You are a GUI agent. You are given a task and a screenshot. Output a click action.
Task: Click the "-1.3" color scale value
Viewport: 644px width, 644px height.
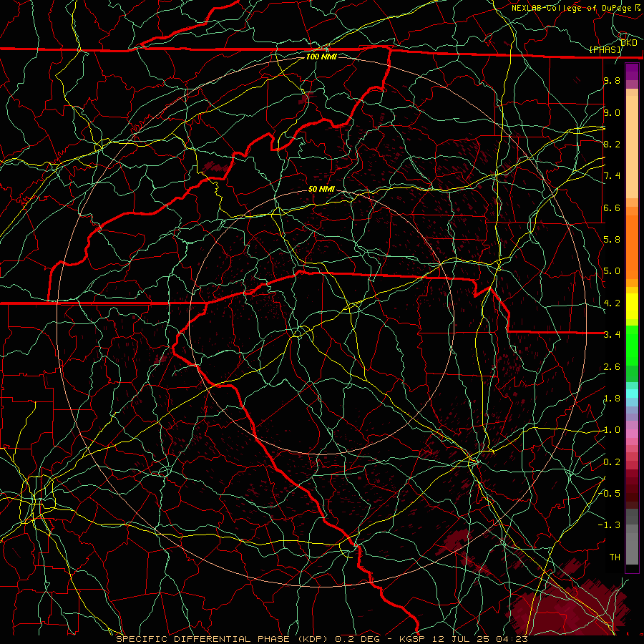[609, 525]
